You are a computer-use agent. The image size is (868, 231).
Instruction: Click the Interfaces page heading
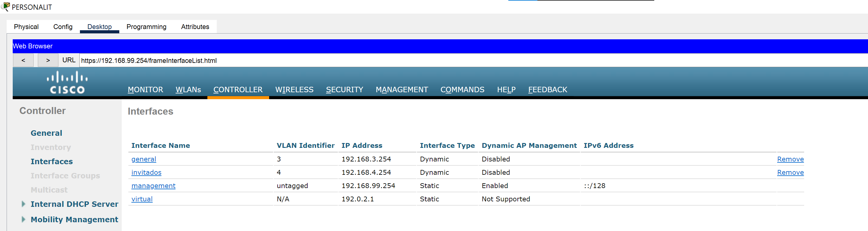150,111
